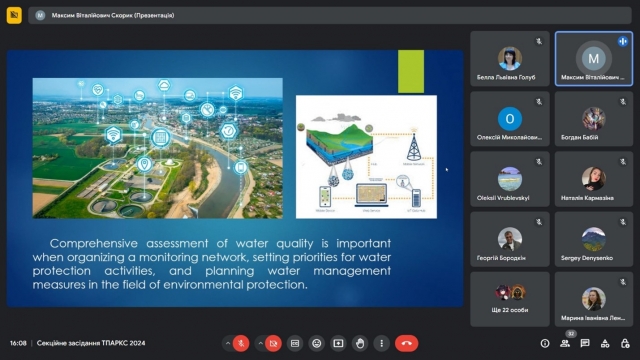
Task: Select Марина Іванівна participant tile
Action: (x=593, y=299)
